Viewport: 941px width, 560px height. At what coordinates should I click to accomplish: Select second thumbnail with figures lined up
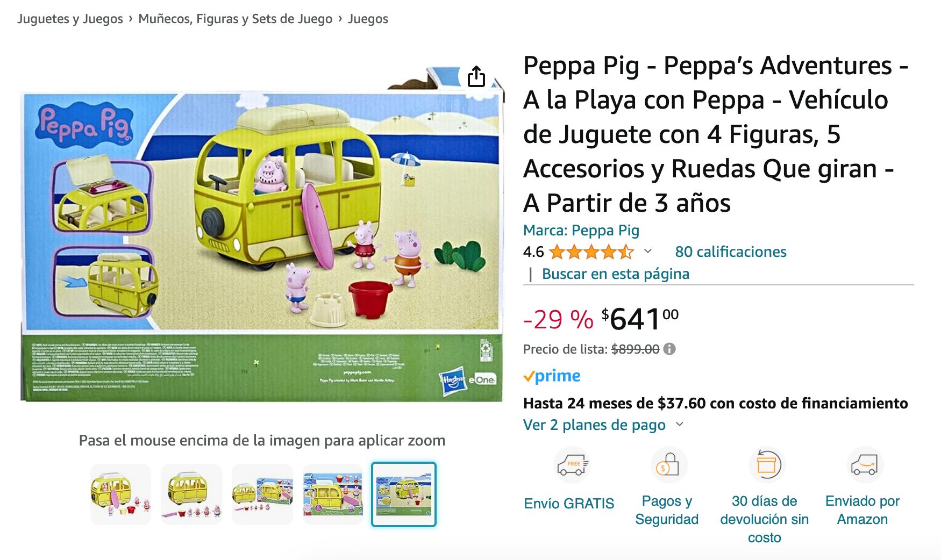point(191,494)
